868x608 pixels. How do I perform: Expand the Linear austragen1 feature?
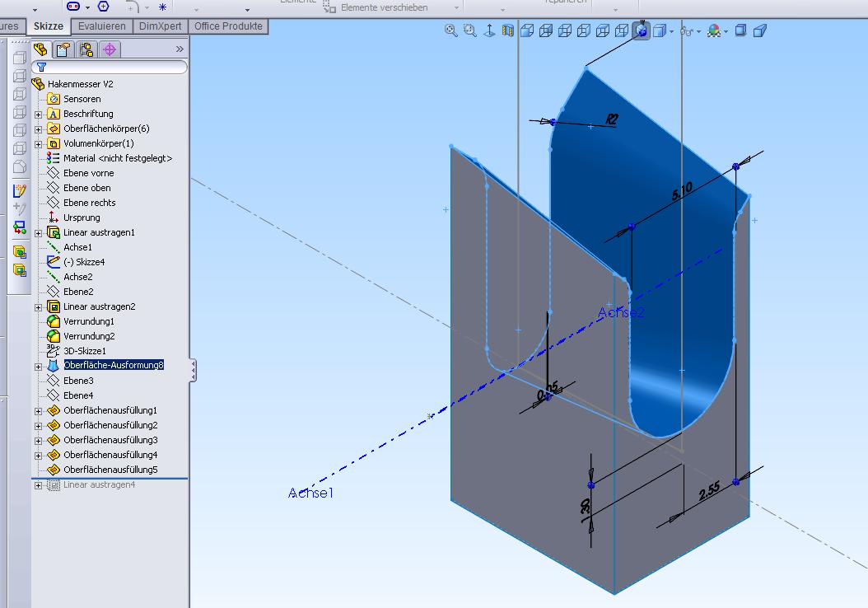click(x=38, y=233)
